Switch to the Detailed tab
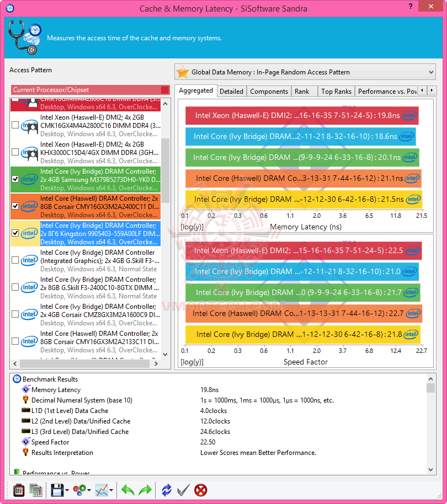Screen dimensions: 447x504 [232, 92]
